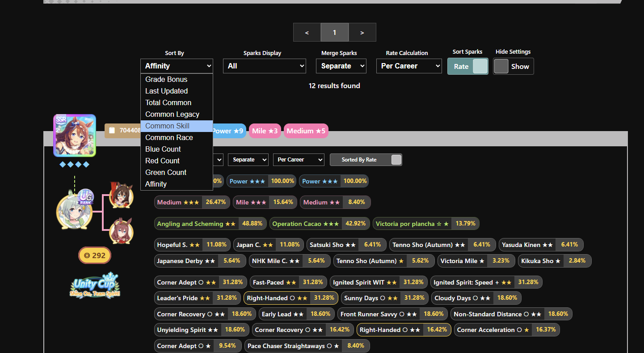
Task: Select the Right-Handed spark at 31.28%
Action: point(291,298)
